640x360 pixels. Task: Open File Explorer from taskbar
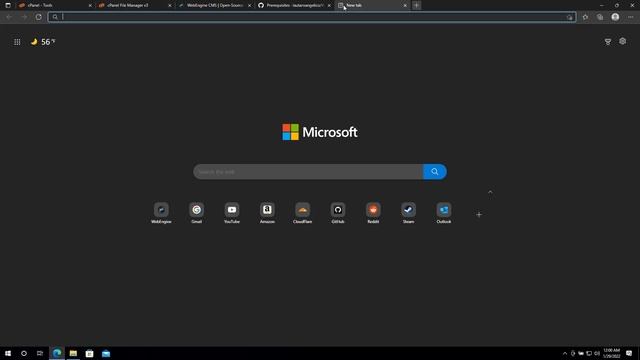(73, 353)
